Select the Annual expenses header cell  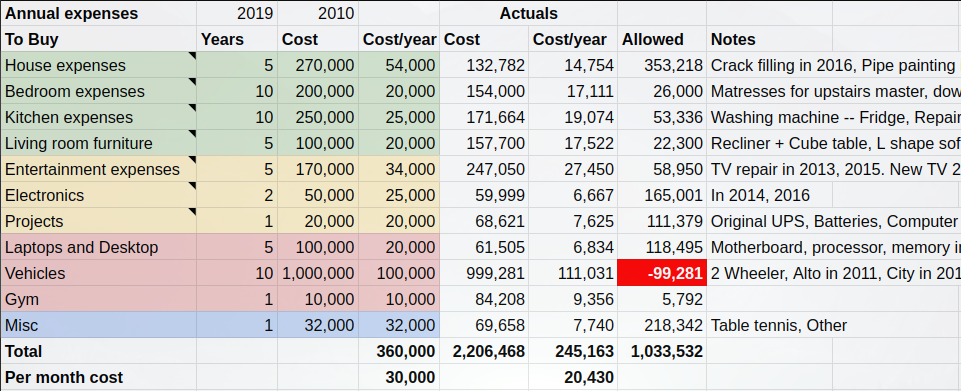pyautogui.click(x=99, y=13)
